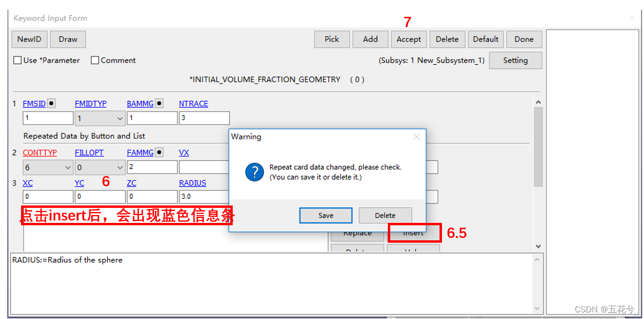Click the Draw button
The image size is (644, 319).
68,40
